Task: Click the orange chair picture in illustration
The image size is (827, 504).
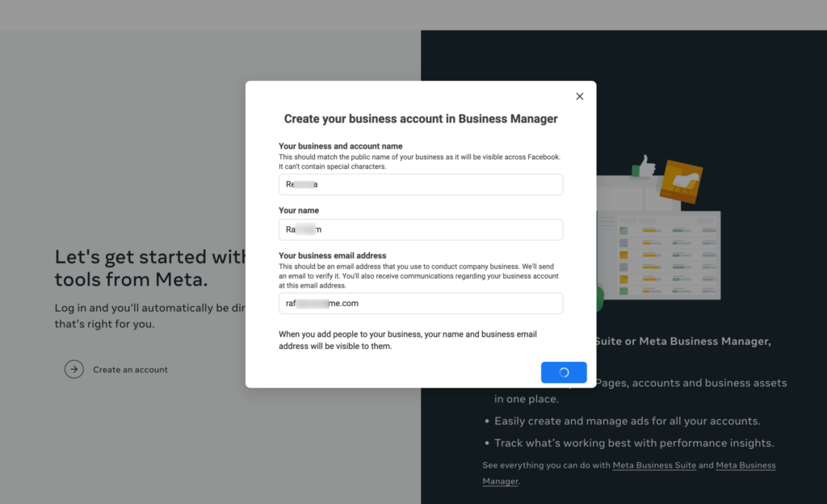Action: [681, 182]
